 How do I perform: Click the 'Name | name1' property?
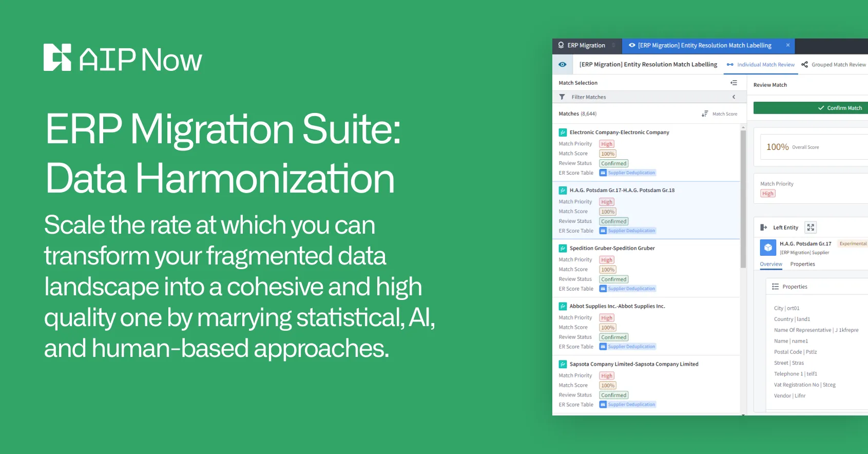(791, 342)
